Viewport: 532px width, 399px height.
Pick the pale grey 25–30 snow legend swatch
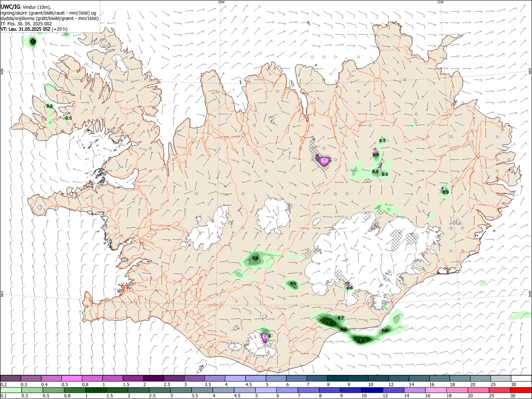[x=501, y=378]
